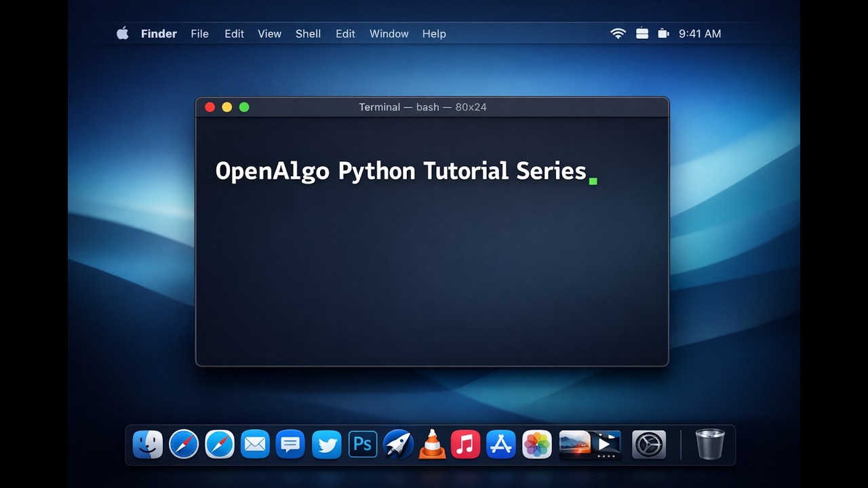The image size is (868, 488).
Task: Click the battery-shaped icon beside the clock
Action: 663,33
